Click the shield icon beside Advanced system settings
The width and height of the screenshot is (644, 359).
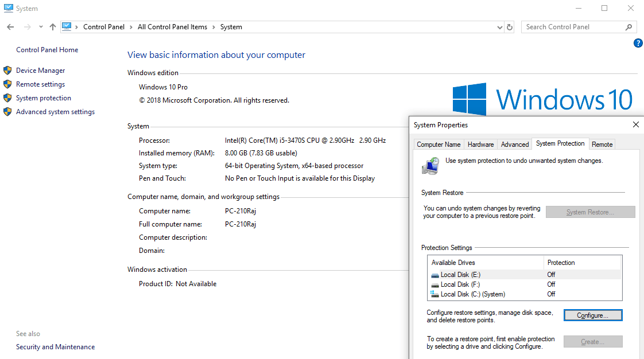pyautogui.click(x=7, y=112)
